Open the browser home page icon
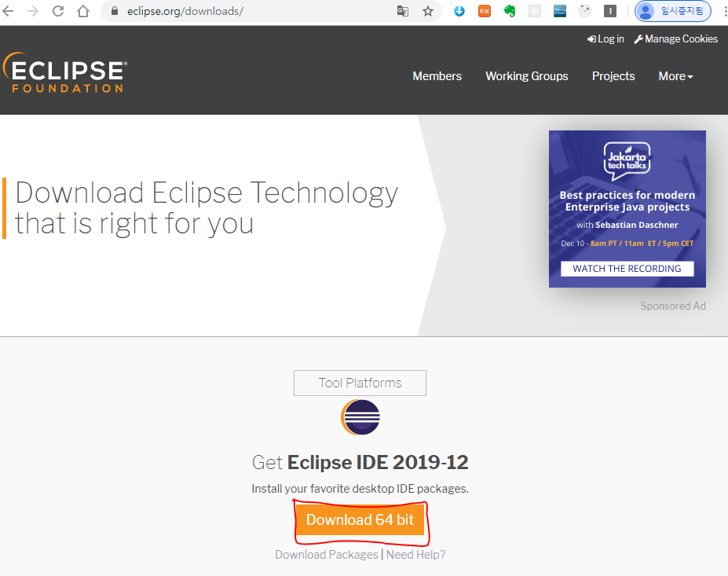The width and height of the screenshot is (728, 576). coord(83,11)
